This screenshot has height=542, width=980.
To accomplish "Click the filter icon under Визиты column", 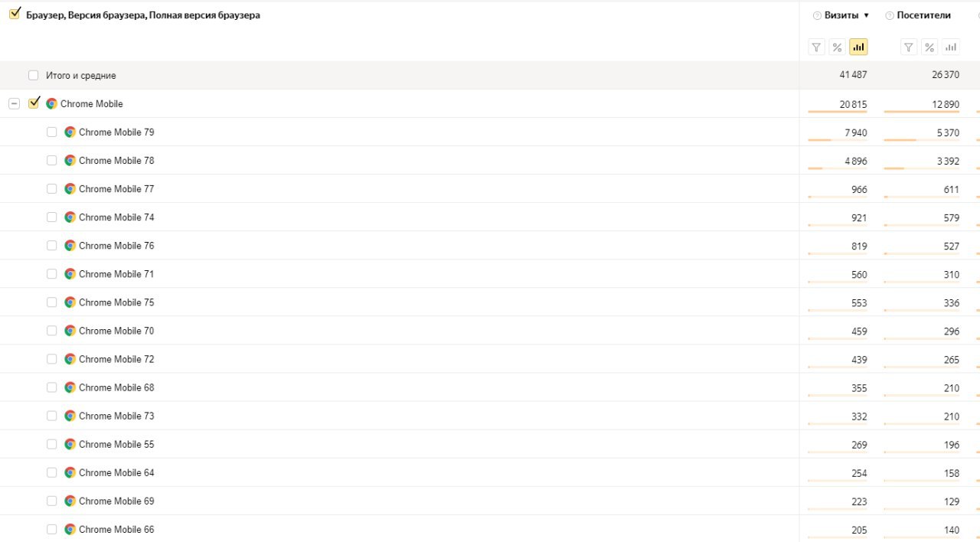I will pos(816,47).
